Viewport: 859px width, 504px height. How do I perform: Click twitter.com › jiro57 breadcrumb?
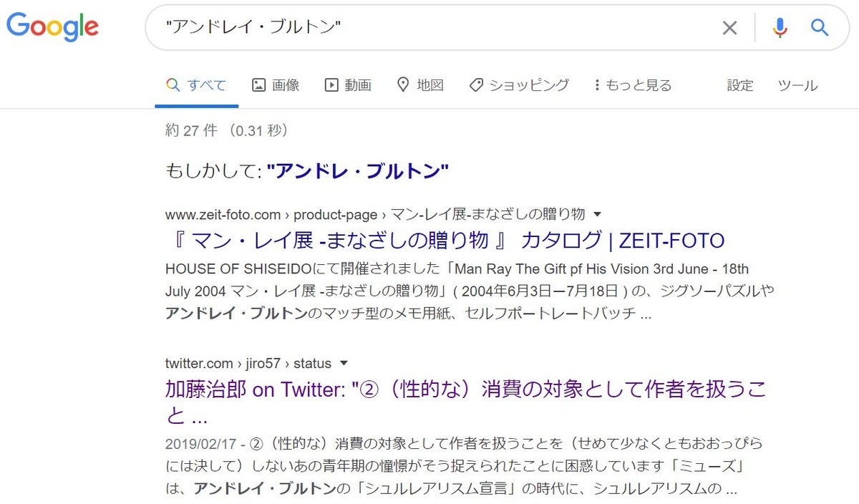(x=248, y=363)
